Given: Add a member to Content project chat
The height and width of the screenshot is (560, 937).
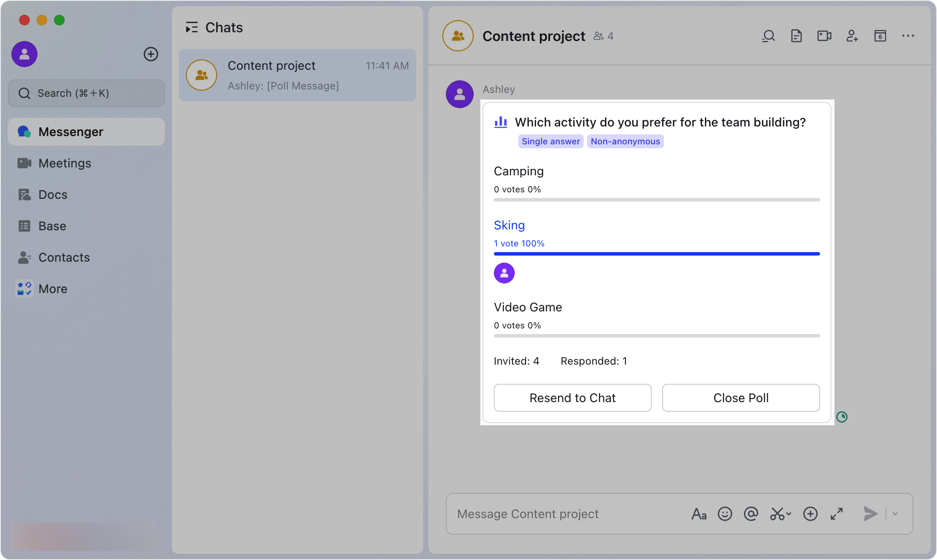Looking at the screenshot, I should pyautogui.click(x=852, y=36).
